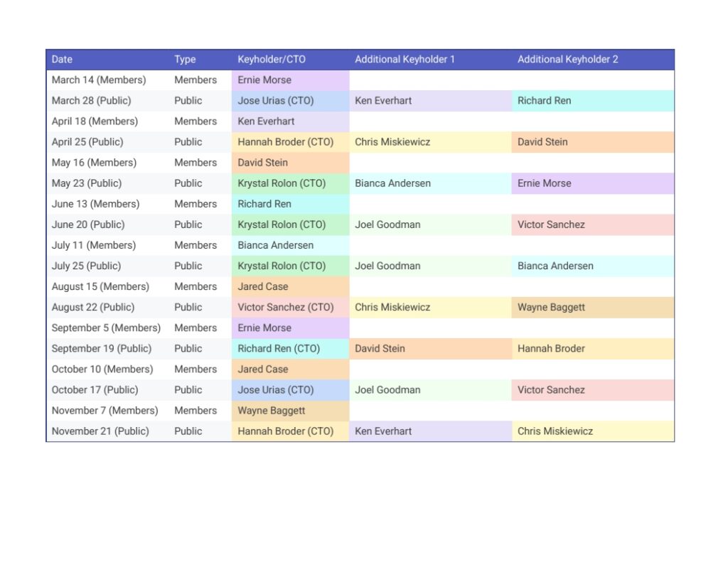Select the Keyholder/CTO column header
This screenshot has height=562, width=728.
pyautogui.click(x=272, y=60)
